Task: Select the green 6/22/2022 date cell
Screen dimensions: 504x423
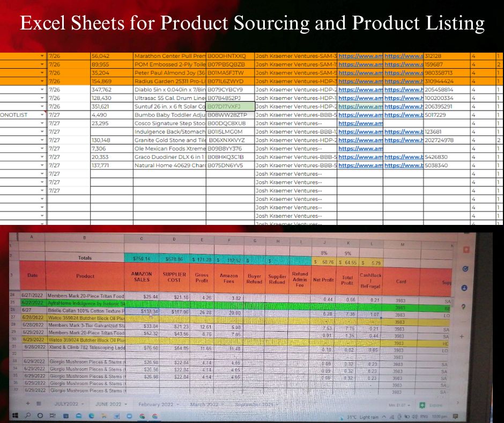Action: (x=33, y=303)
